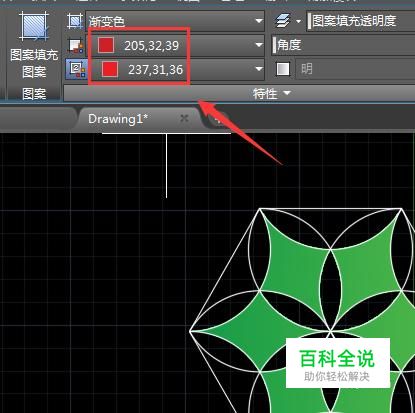415x413 pixels.
Task: Expand the 205,32,39 color dropdown arrow
Action: point(259,45)
